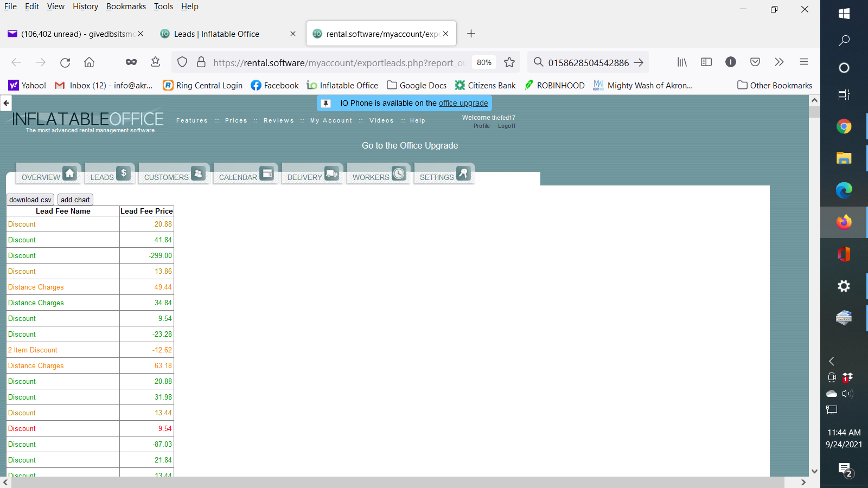868x488 pixels.
Task: Open the Save to Pocket icon
Action: point(755,62)
